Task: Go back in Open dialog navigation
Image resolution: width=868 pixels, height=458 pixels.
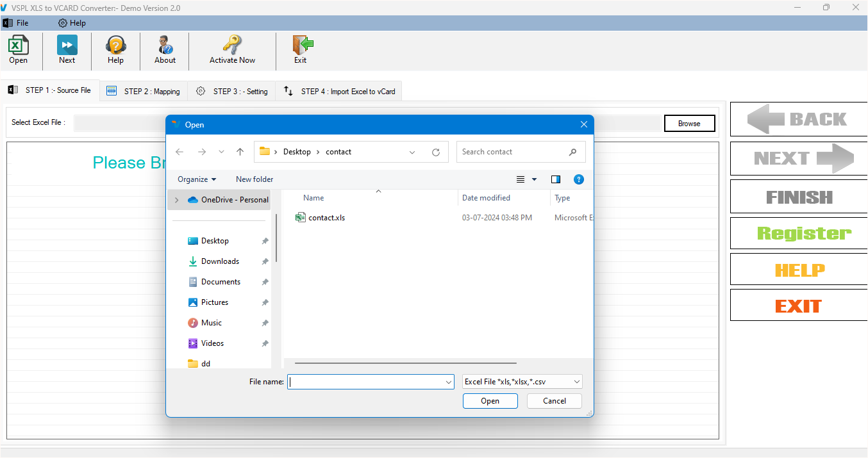Action: pos(179,152)
